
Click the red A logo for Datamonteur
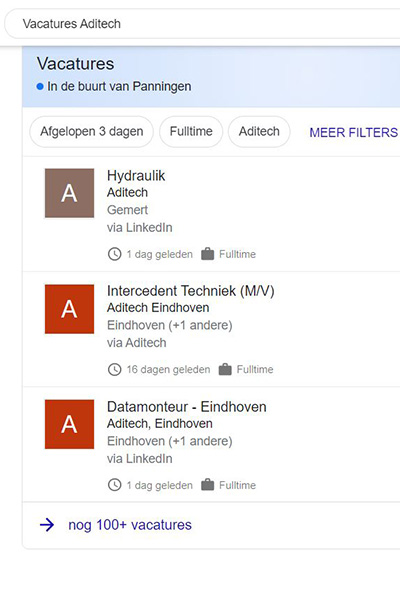[69, 424]
